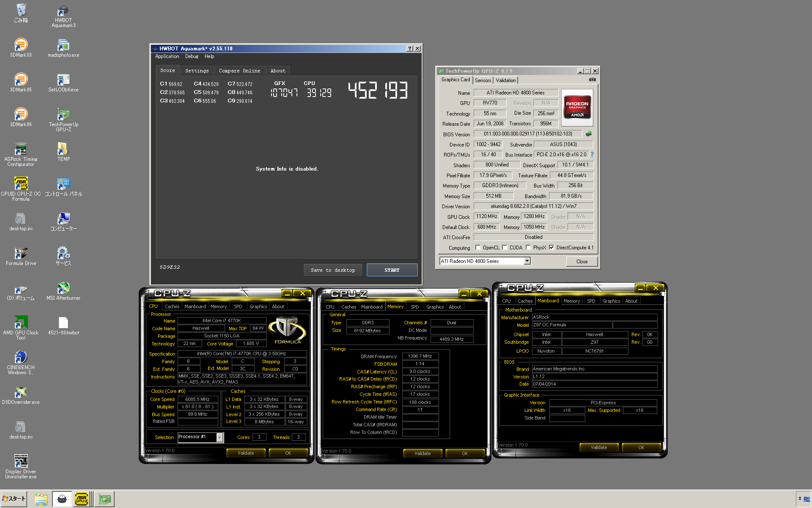The height and width of the screenshot is (508, 812).
Task: Click the GPU-Z BIOS save chip icon
Action: [588, 134]
